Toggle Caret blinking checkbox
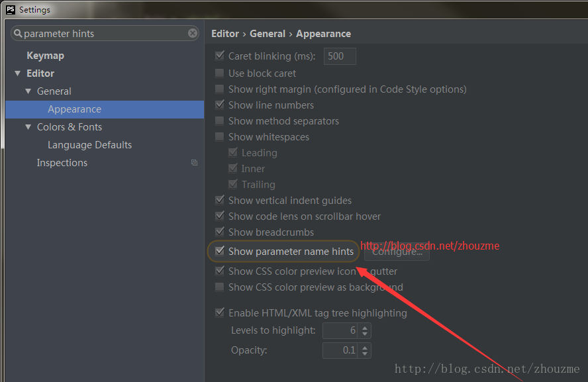Image resolution: width=588 pixels, height=382 pixels. coord(220,56)
